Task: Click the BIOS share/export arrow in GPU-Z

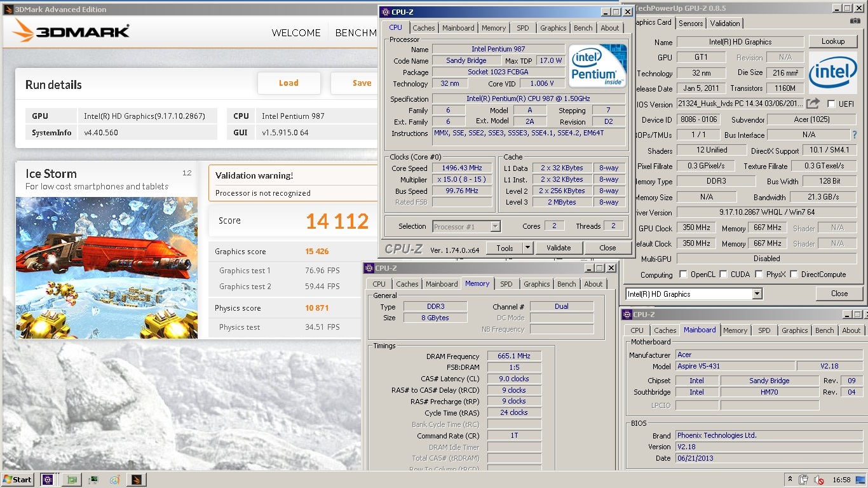Action: (814, 104)
